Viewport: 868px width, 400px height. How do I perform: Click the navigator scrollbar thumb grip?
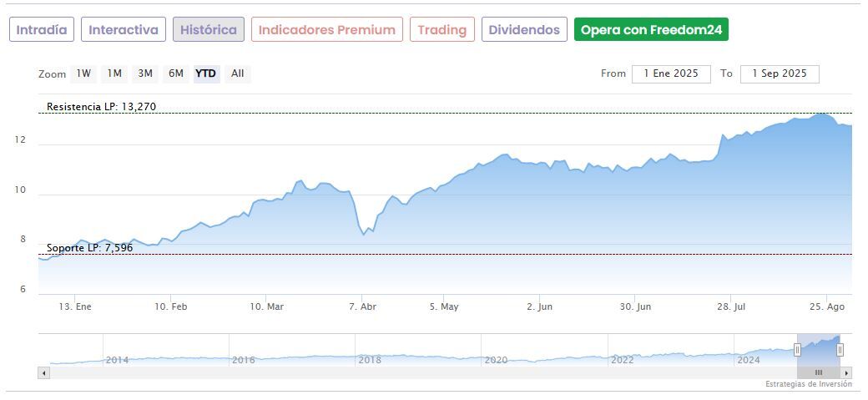[819, 372]
